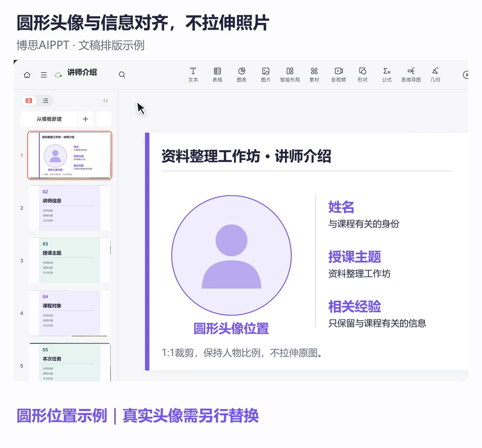Collapse the slide panel with double chevron
Viewport: 482px width, 448px height.
[x=105, y=101]
